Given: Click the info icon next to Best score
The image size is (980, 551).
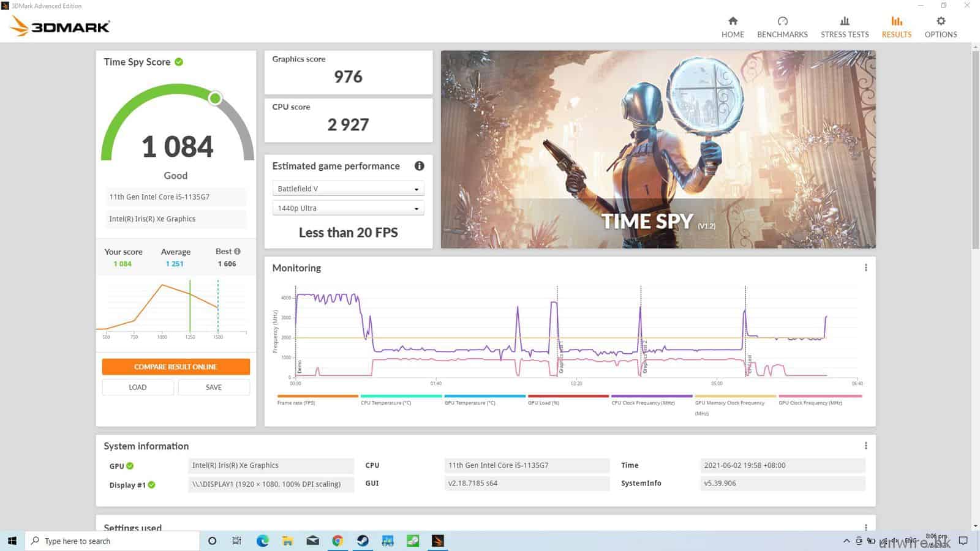Looking at the screenshot, I should pyautogui.click(x=237, y=251).
